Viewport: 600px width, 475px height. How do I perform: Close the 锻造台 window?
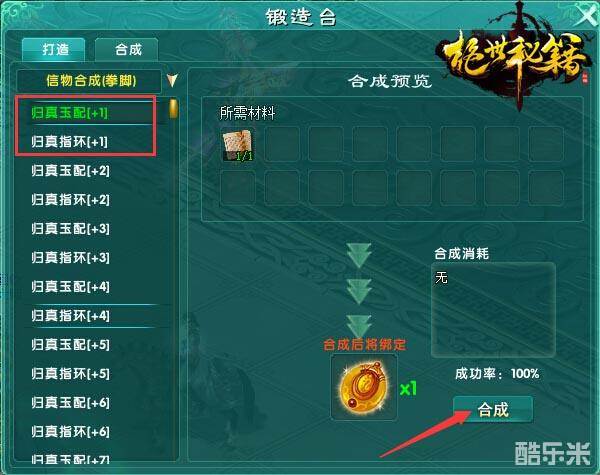(587, 16)
